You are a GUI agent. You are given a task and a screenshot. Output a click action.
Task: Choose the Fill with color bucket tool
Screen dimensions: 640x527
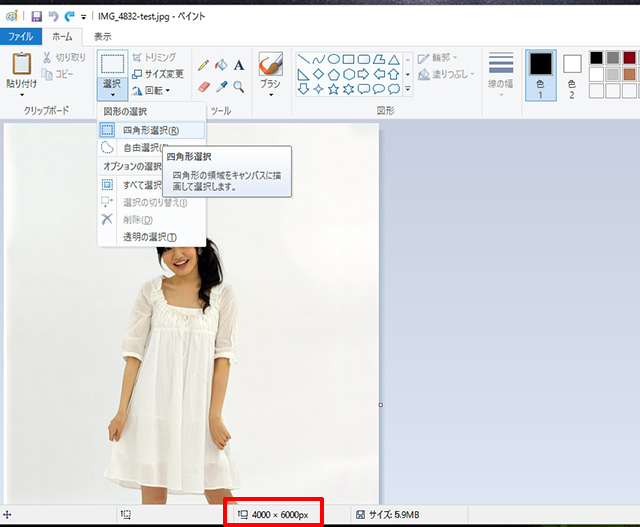click(221, 64)
